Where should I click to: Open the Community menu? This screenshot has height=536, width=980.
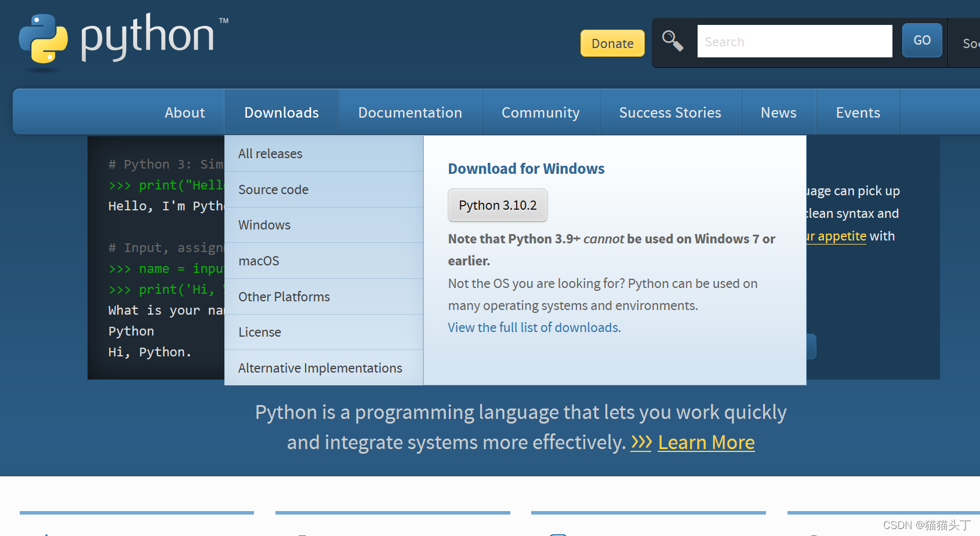[x=540, y=112]
